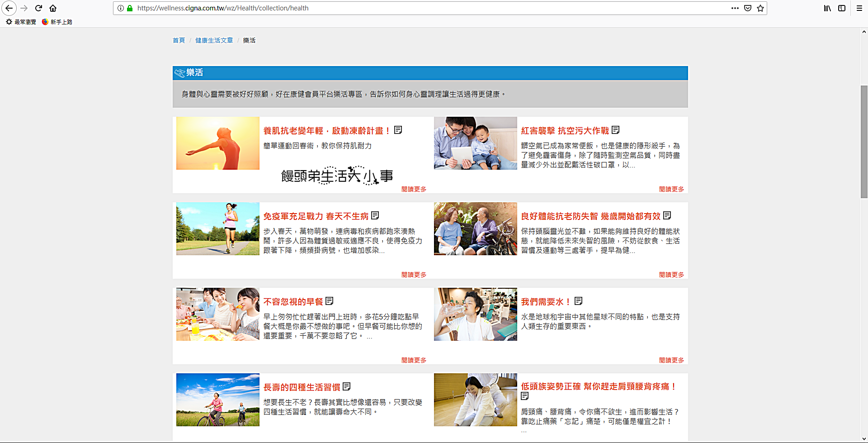This screenshot has height=443, width=868.
Task: Open article 低頭族姿勢正確 幫你趕走肩頸腰背疼痛！
Action: tap(599, 386)
